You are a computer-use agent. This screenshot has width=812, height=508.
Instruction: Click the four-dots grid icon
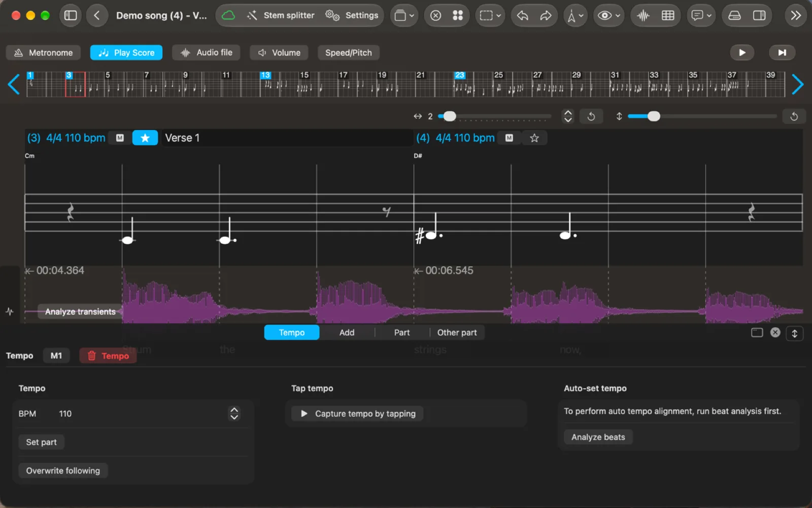[458, 15]
